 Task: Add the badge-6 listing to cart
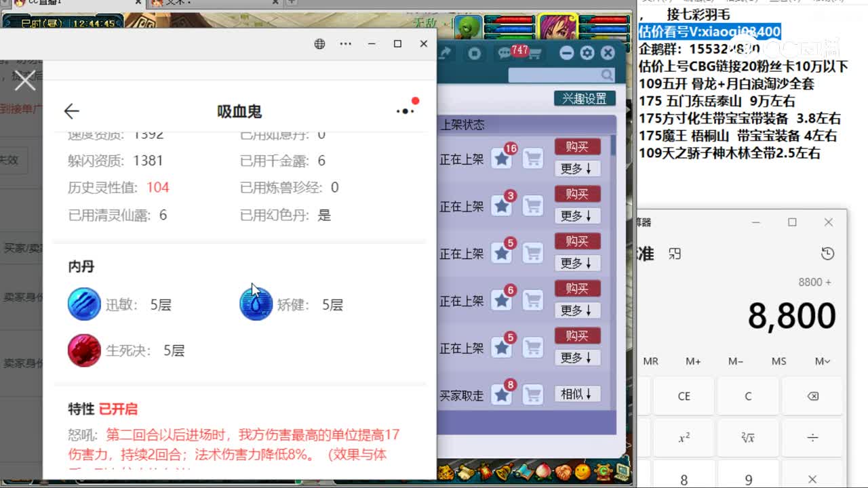tap(533, 301)
